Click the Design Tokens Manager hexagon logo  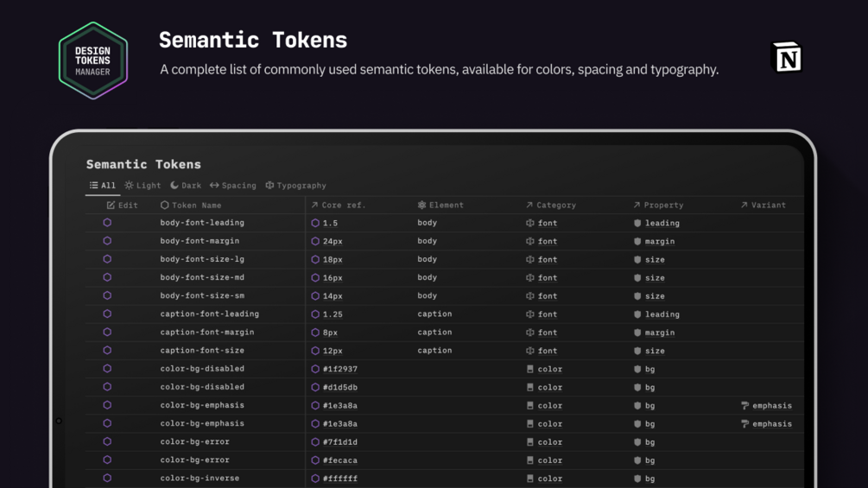click(93, 60)
